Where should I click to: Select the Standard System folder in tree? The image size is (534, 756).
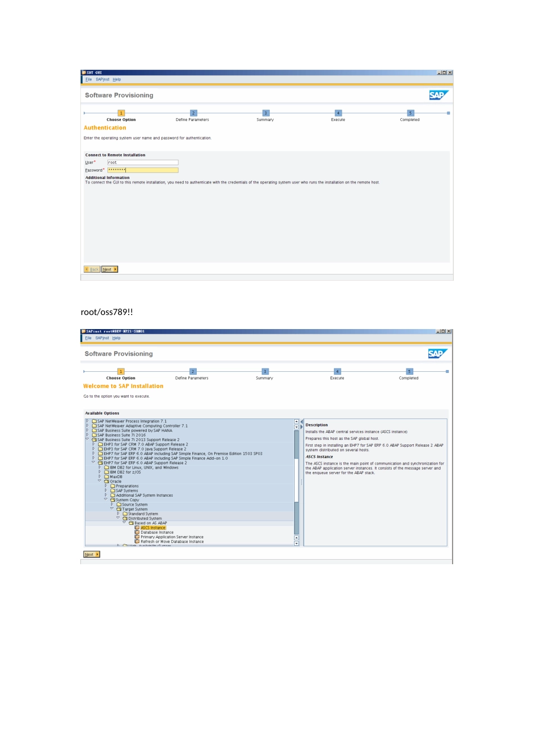[143, 514]
